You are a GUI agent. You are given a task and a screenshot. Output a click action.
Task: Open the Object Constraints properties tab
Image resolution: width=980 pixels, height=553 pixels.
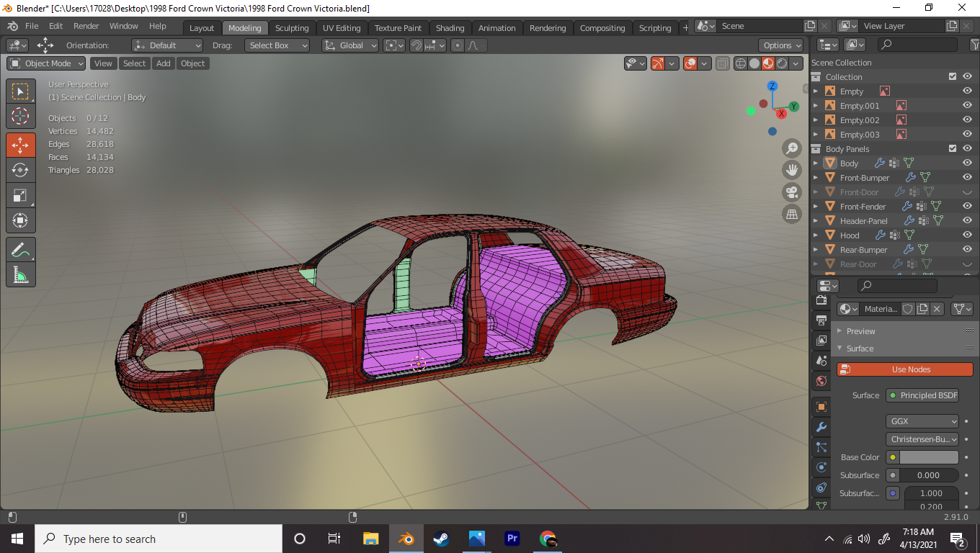tap(821, 487)
